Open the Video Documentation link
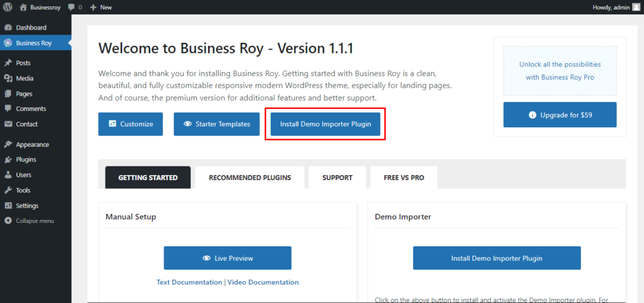644x303 pixels. pos(263,282)
